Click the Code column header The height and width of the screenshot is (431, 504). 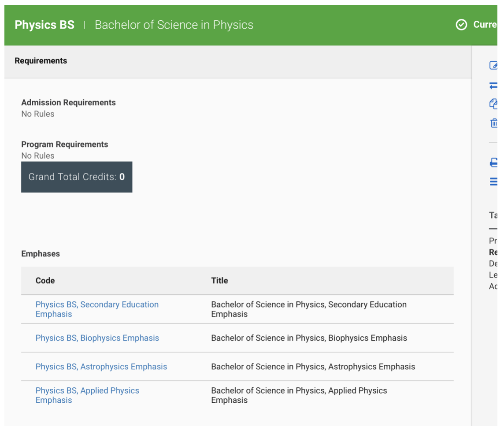click(45, 280)
